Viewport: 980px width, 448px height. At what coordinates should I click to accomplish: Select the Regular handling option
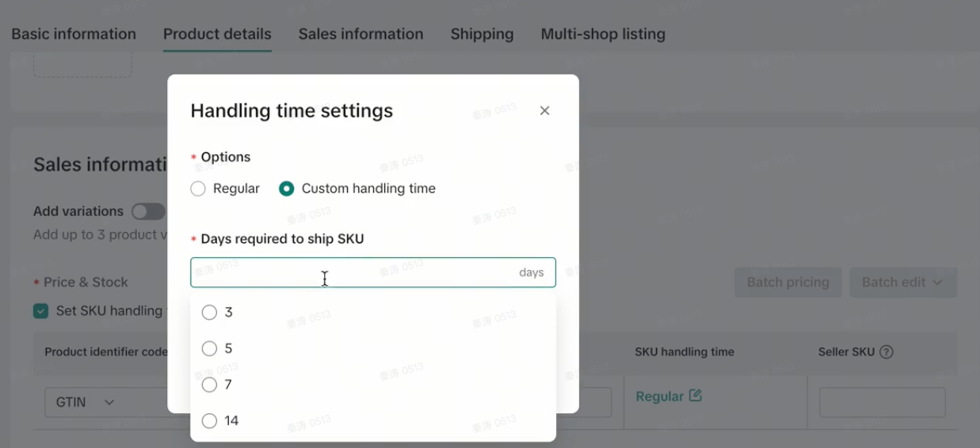198,188
